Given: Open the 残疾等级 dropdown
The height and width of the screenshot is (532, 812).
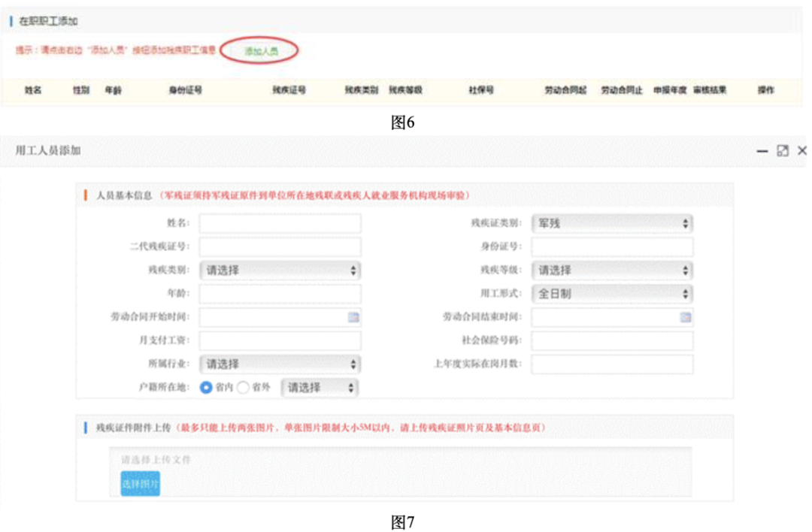Looking at the screenshot, I should [x=611, y=271].
